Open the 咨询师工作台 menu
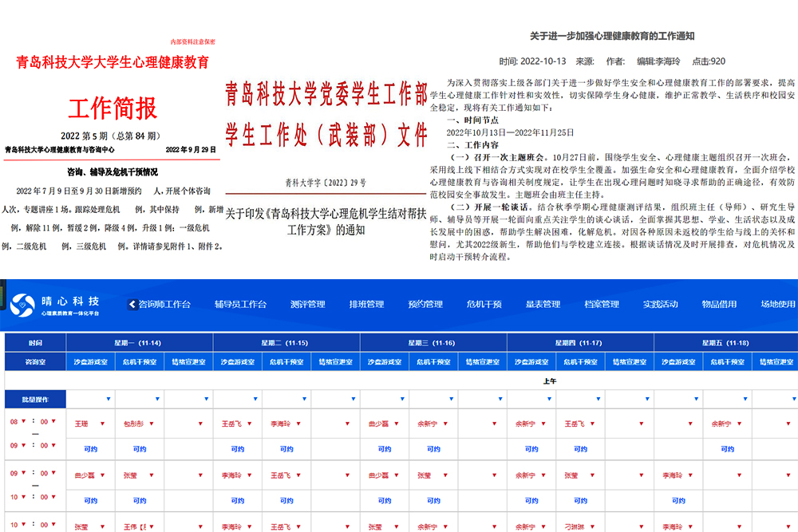 [x=165, y=304]
